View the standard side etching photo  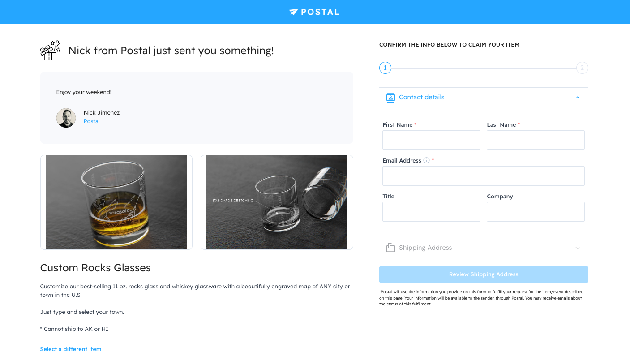pos(277,202)
